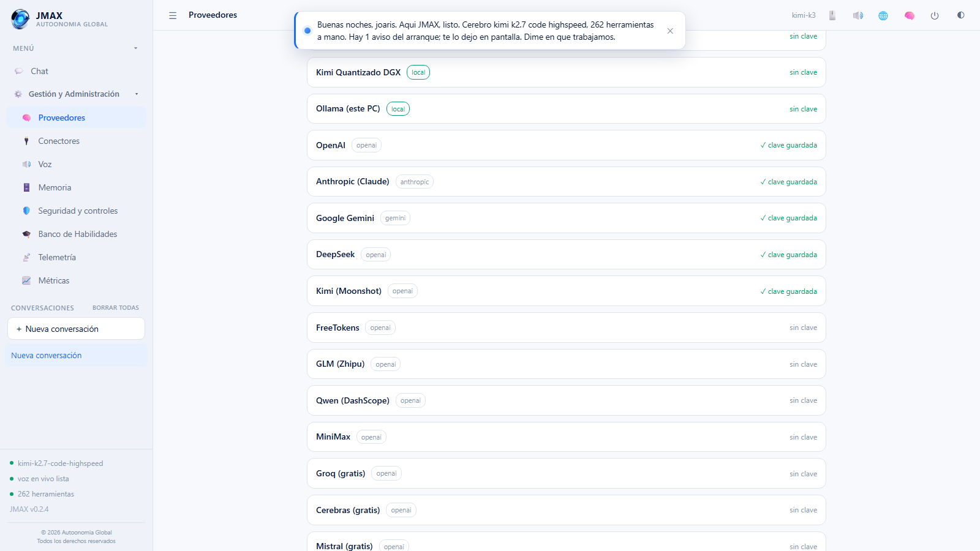Open the Memoria page
This screenshot has width=980, height=551.
pyautogui.click(x=76, y=187)
